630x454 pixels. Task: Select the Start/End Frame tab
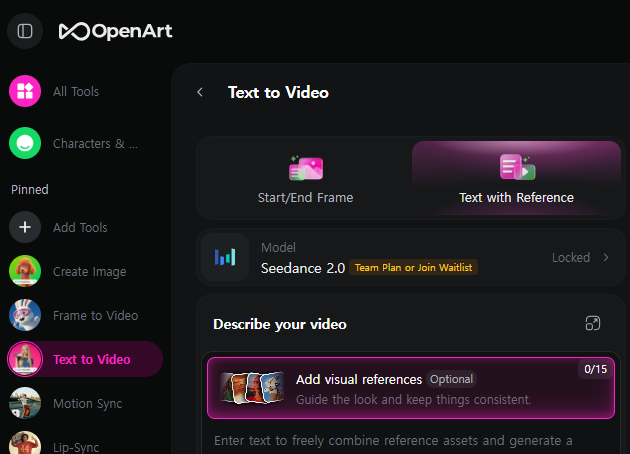(305, 178)
